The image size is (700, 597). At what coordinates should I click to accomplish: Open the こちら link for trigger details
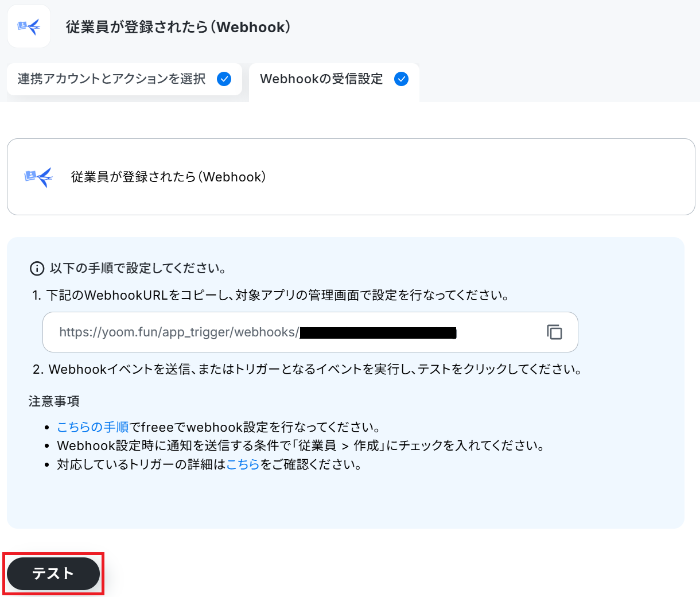click(x=243, y=464)
